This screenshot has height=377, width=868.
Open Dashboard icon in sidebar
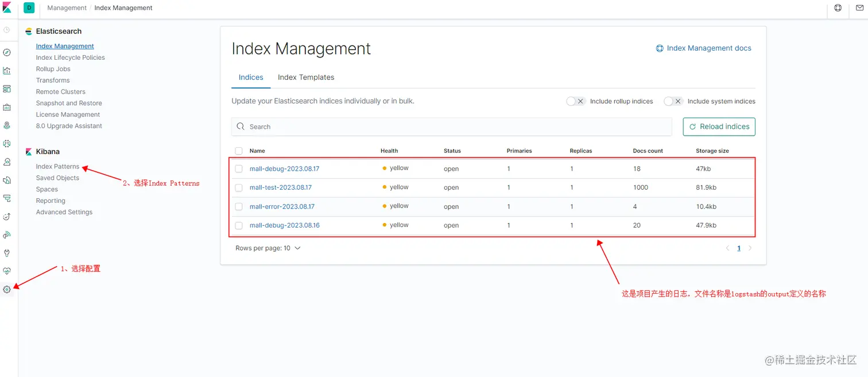coord(7,89)
